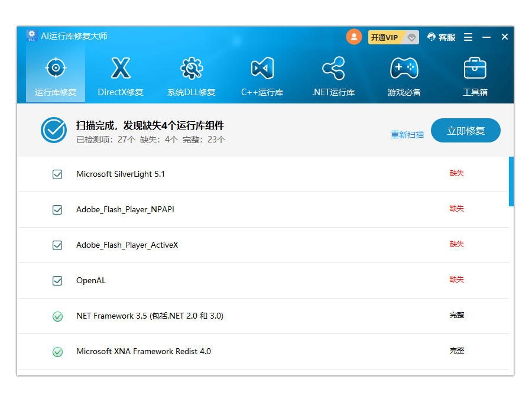532x402 pixels.
Task: Uncheck the Adobe_Flash_Player_ActiveX checkbox
Action: 57,245
